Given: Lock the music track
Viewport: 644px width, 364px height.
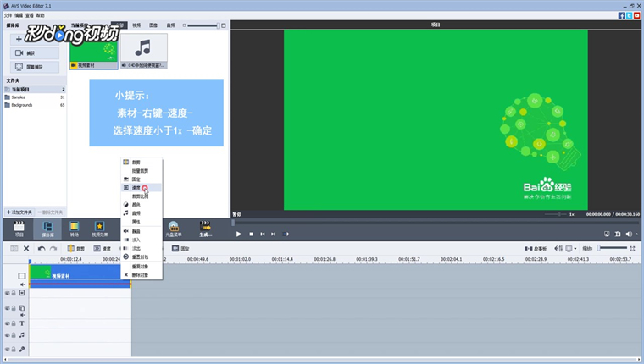Looking at the screenshot, I should click(x=14, y=335).
